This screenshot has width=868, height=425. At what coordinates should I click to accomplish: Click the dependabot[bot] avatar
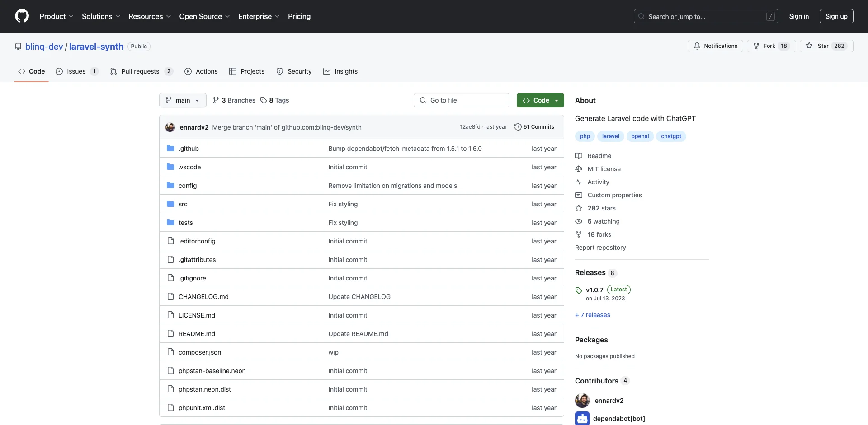(582, 419)
